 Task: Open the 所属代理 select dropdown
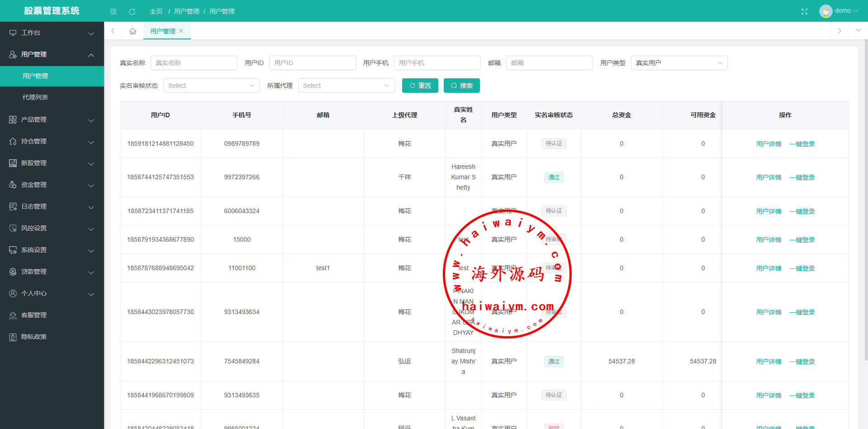[346, 86]
